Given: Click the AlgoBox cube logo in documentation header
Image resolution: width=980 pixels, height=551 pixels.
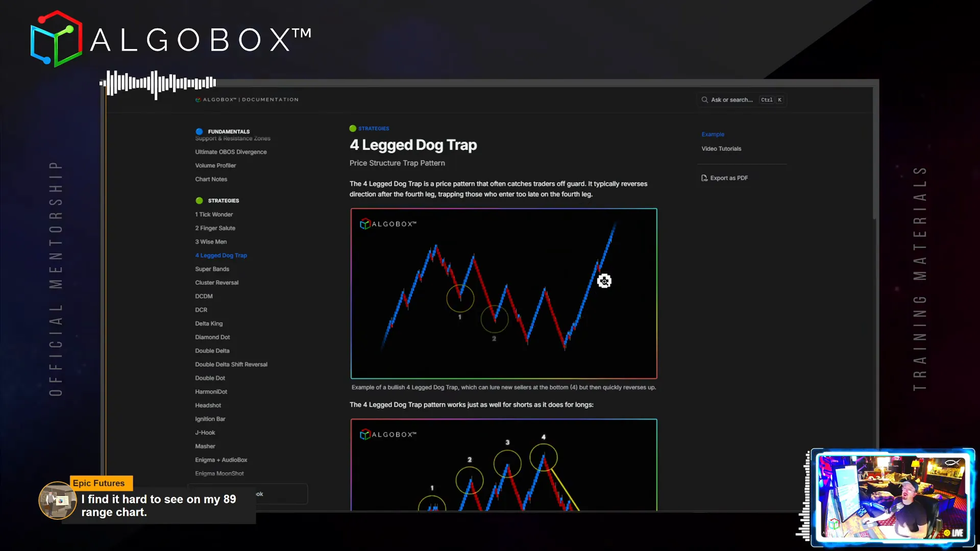Looking at the screenshot, I should (198, 100).
